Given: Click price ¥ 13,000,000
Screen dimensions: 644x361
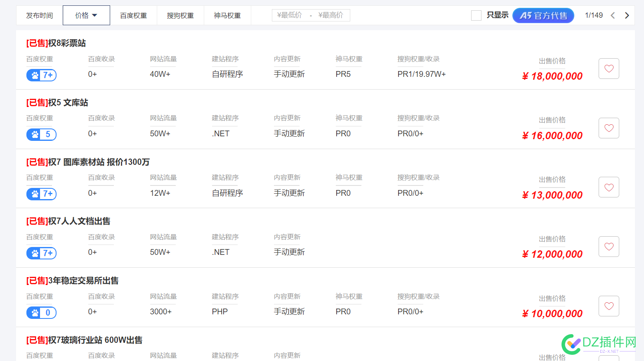Looking at the screenshot, I should click(x=552, y=195).
